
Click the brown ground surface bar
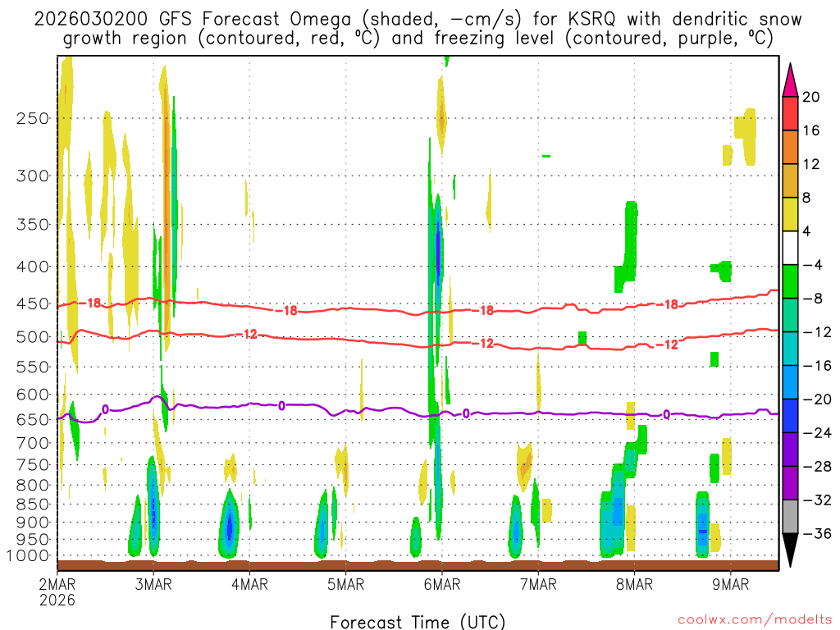tap(418, 564)
